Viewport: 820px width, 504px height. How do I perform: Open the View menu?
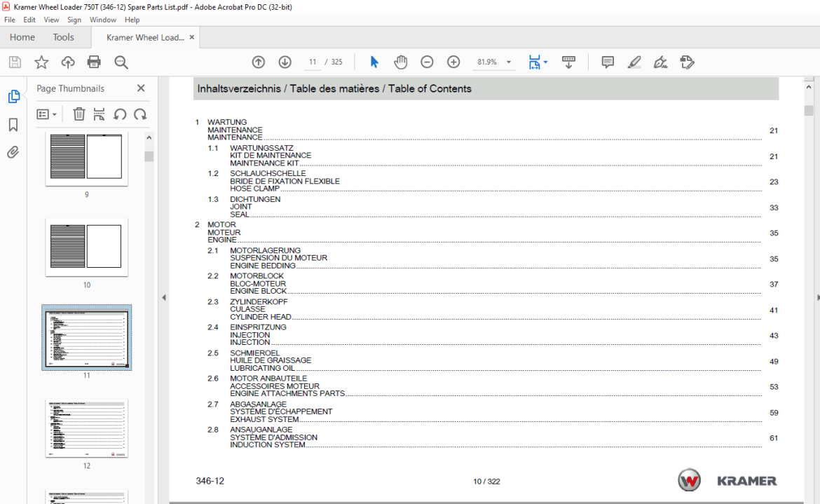pos(51,20)
